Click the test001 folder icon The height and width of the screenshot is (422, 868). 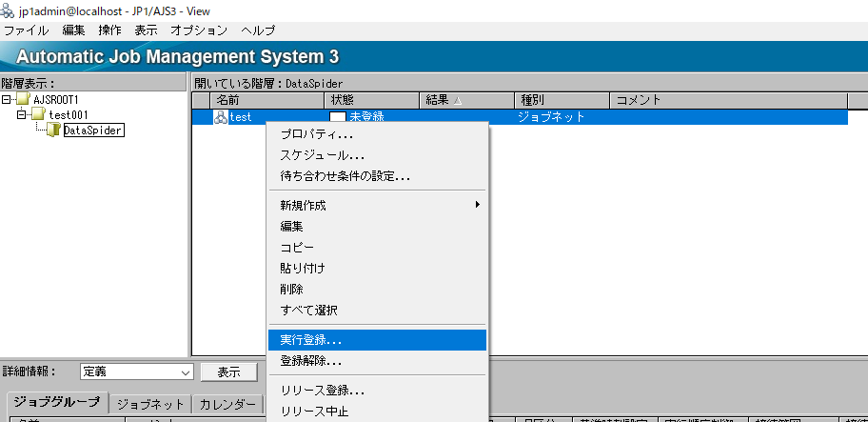tap(38, 114)
